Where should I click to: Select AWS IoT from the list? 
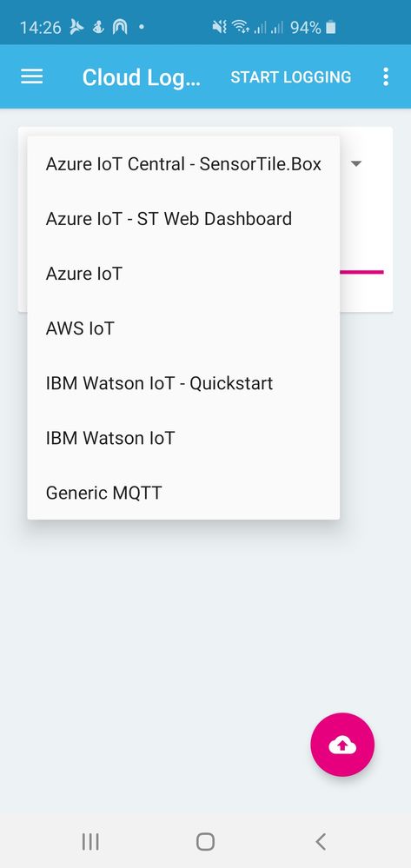pyautogui.click(x=183, y=328)
